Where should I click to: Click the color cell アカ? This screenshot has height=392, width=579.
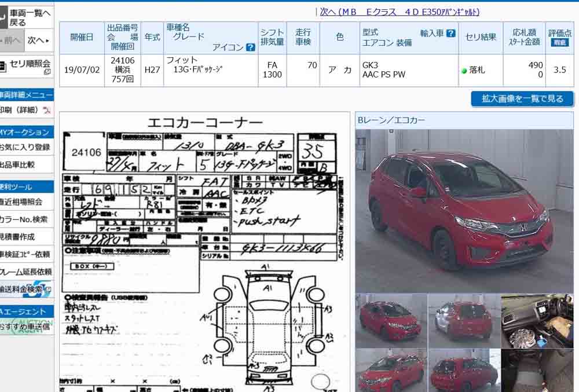point(340,70)
